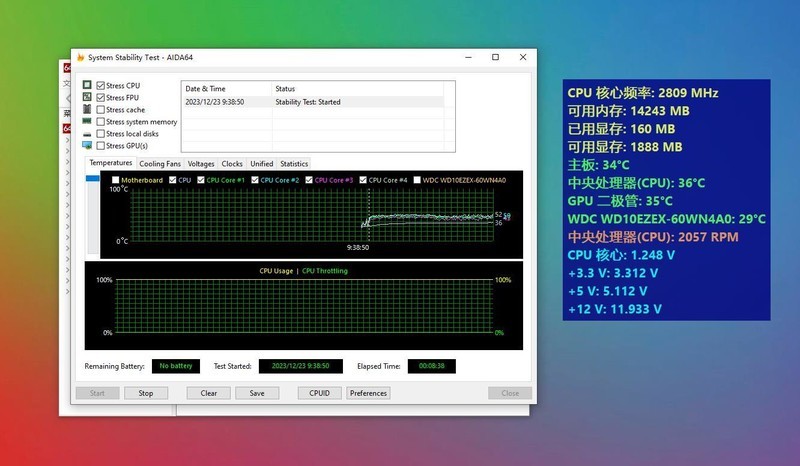The height and width of the screenshot is (466, 800).
Task: Enable the Stress system memory checkbox
Action: [x=101, y=121]
